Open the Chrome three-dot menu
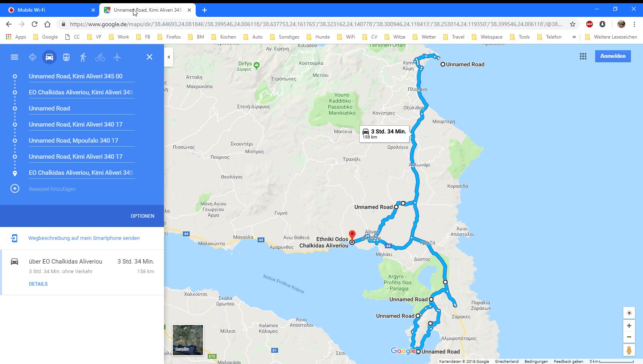643x364 pixels. point(635,24)
